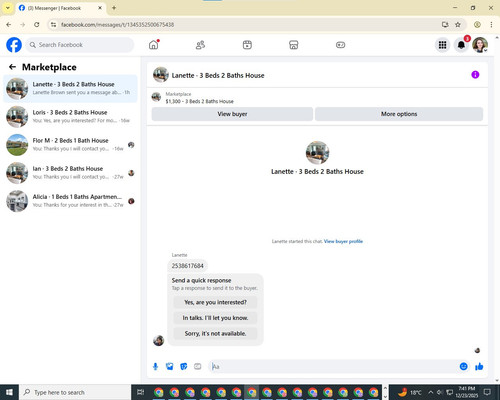
Task: Choose a sticker icon
Action: tap(184, 367)
